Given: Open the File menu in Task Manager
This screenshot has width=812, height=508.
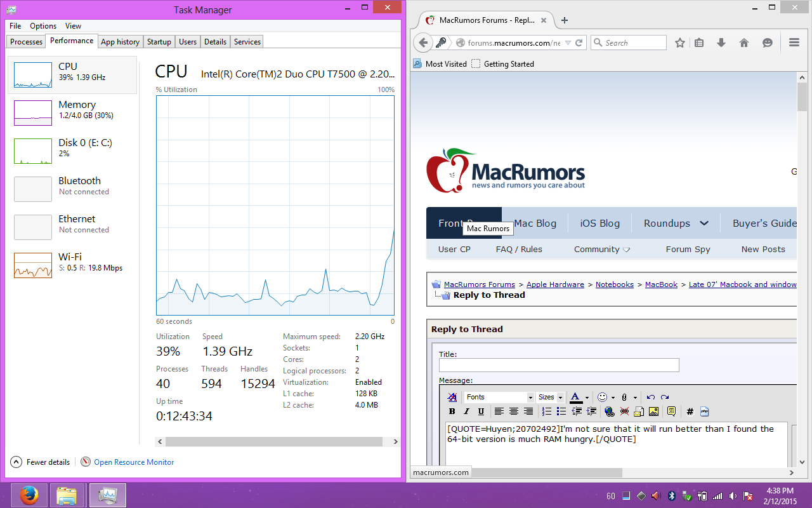Looking at the screenshot, I should pyautogui.click(x=15, y=26).
